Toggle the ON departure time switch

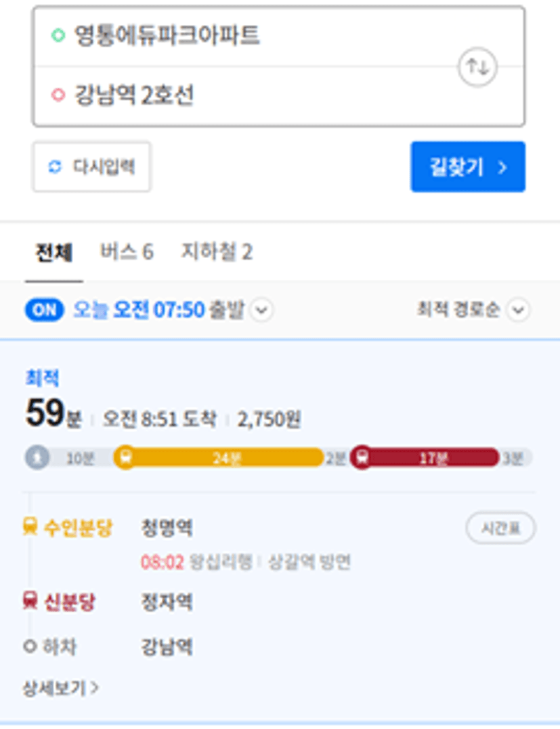45,310
